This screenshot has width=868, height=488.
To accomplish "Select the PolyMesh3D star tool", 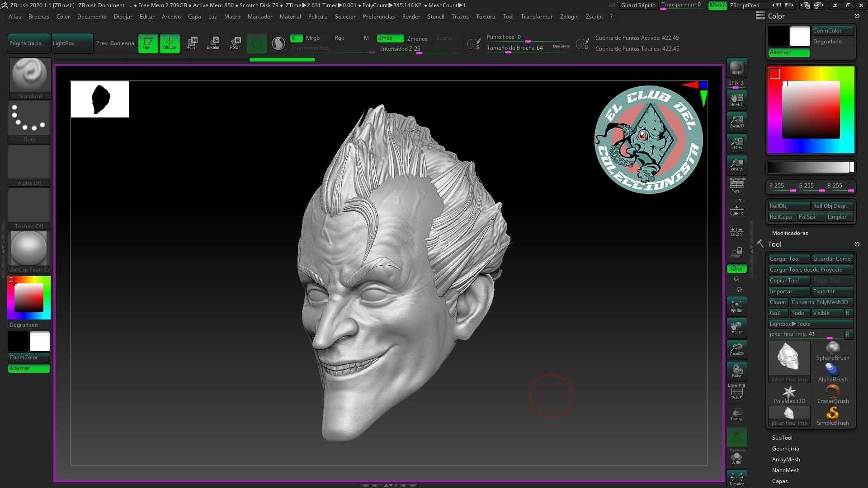I will point(789,394).
